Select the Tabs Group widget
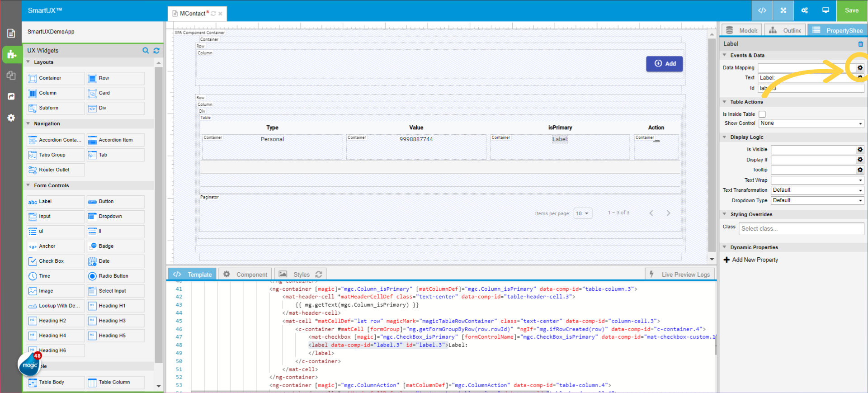 (56, 155)
